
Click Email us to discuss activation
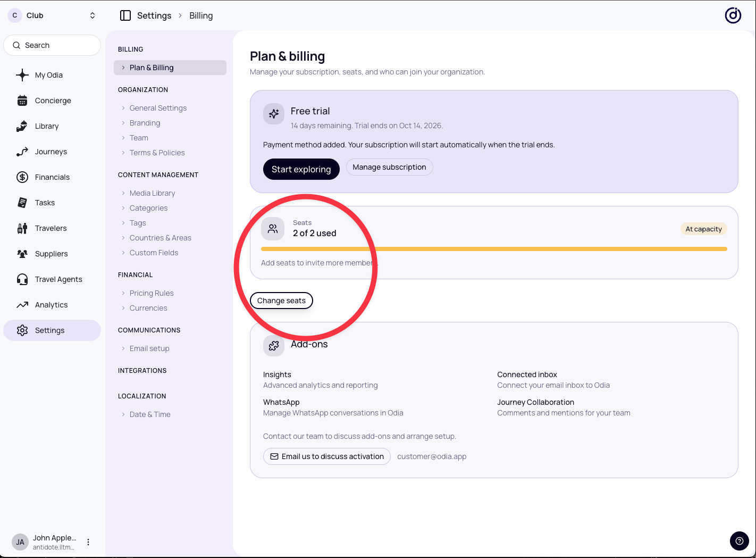[x=327, y=456]
